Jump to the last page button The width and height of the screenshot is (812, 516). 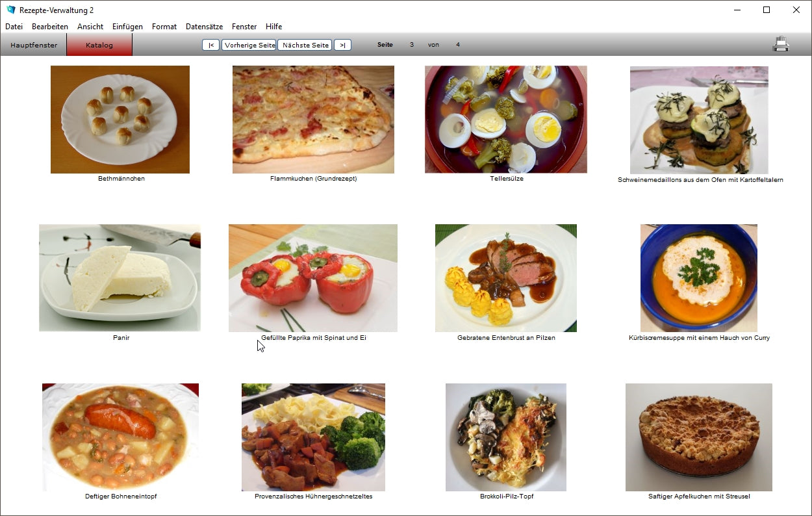342,45
